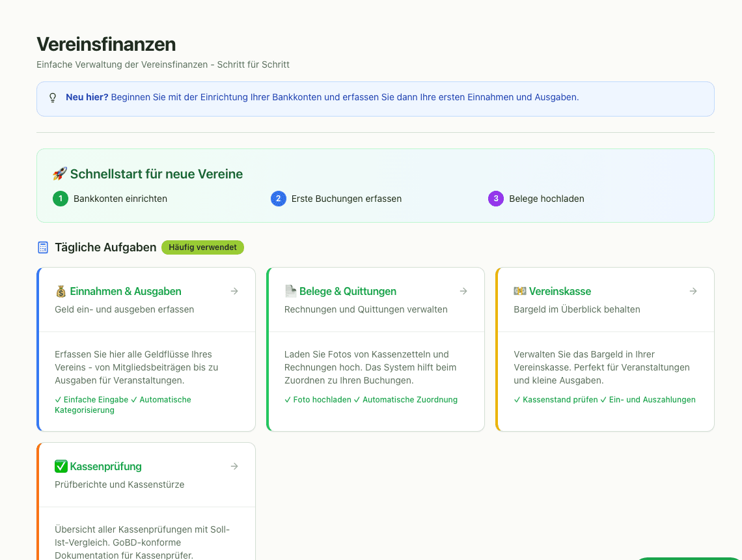742x560 pixels.
Task: Click 'Bargeld im Überblick behalten' subtitle
Action: tap(577, 309)
